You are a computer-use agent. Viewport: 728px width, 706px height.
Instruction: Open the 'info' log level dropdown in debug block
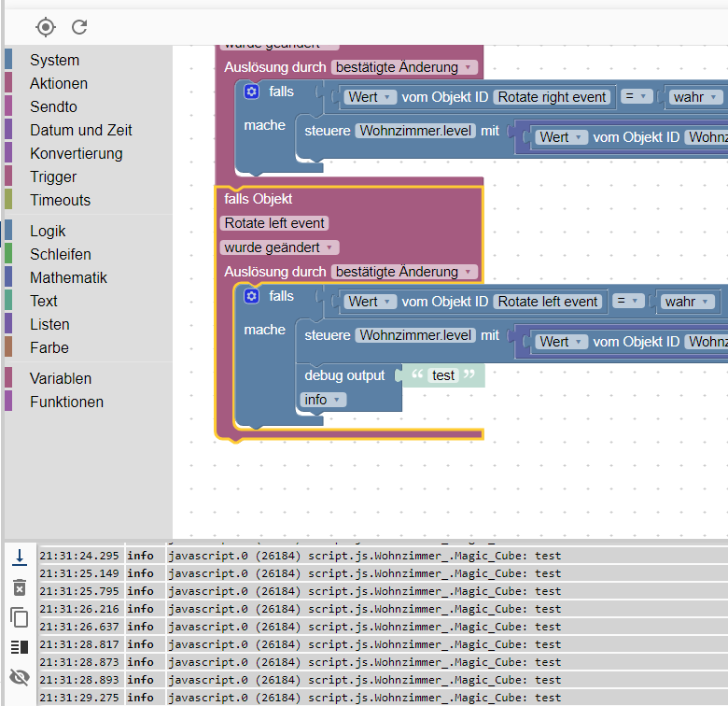[x=323, y=400]
